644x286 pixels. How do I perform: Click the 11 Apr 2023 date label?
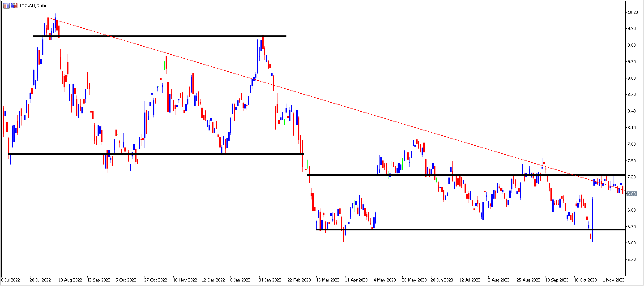[x=356, y=280]
